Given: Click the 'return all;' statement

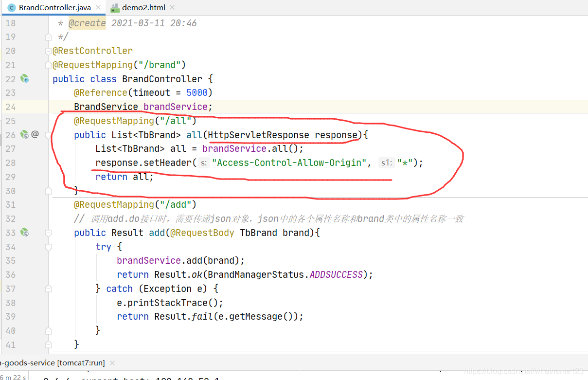Looking at the screenshot, I should click(x=125, y=177).
